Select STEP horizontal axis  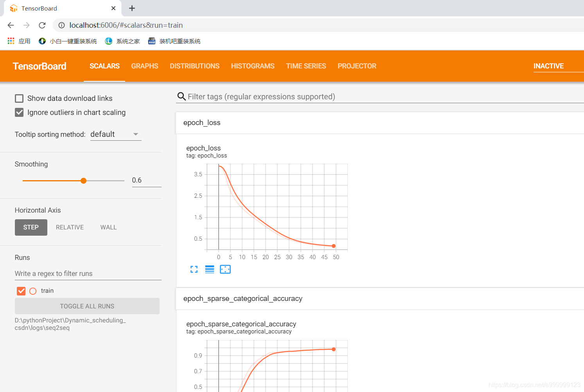tap(31, 227)
